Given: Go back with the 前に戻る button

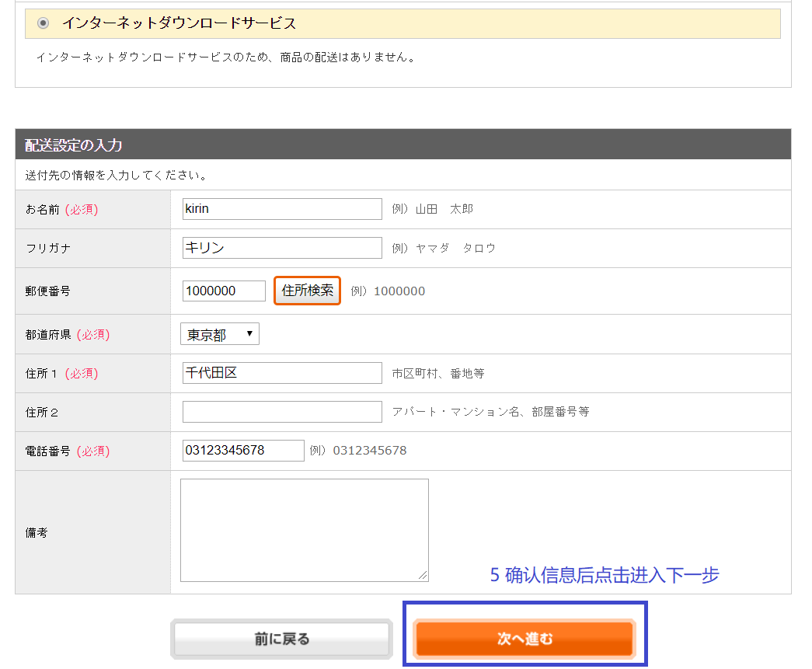Looking at the screenshot, I should coord(281,639).
